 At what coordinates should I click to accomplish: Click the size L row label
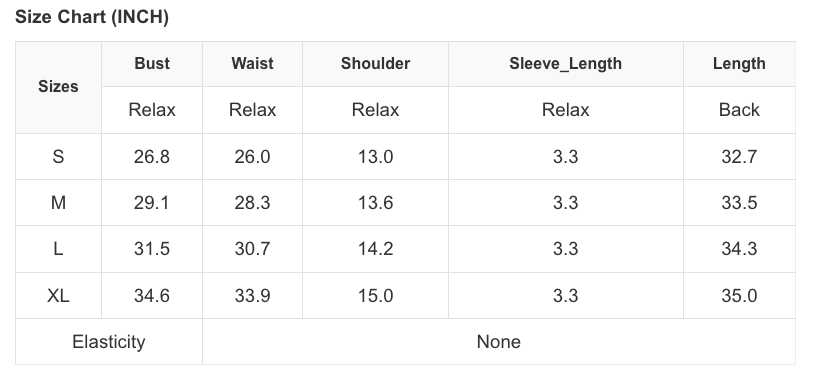[58, 249]
